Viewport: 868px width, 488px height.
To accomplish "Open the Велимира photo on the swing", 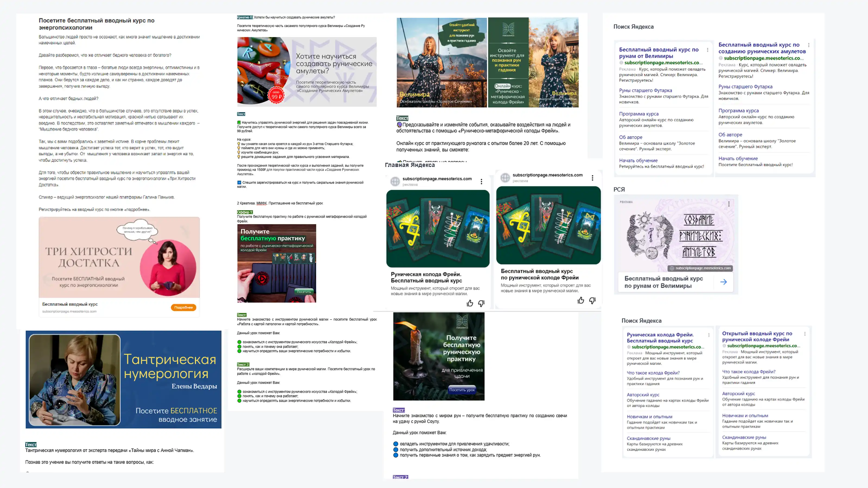I will point(442,63).
